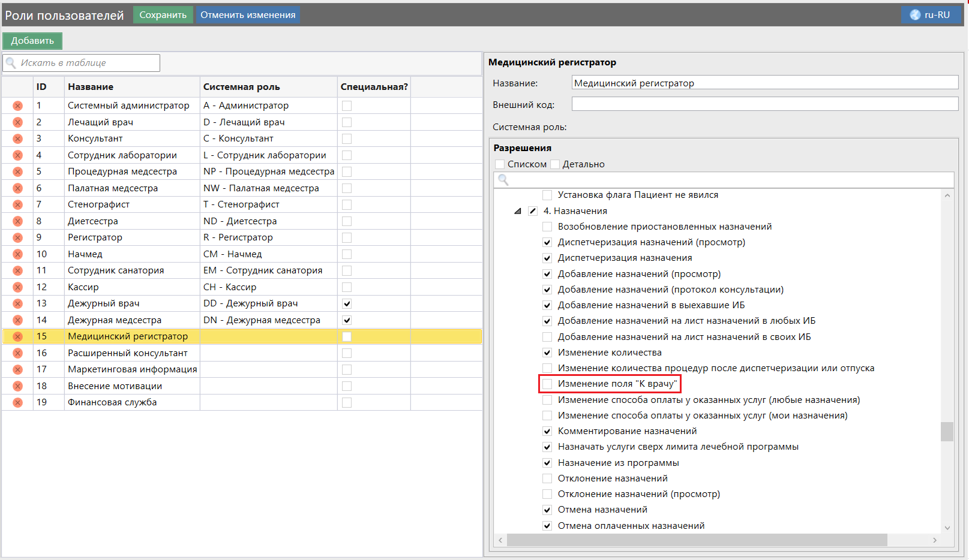
Task: Select the Списком view option
Action: pos(500,164)
